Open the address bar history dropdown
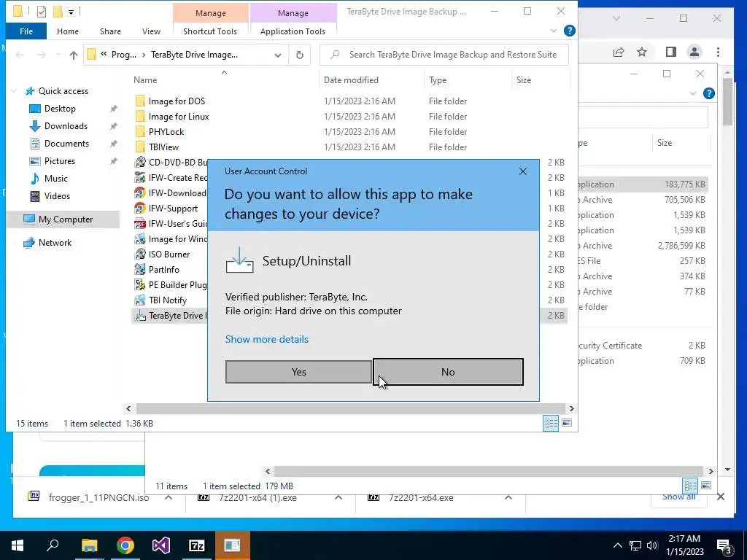The width and height of the screenshot is (747, 560). 278,55
